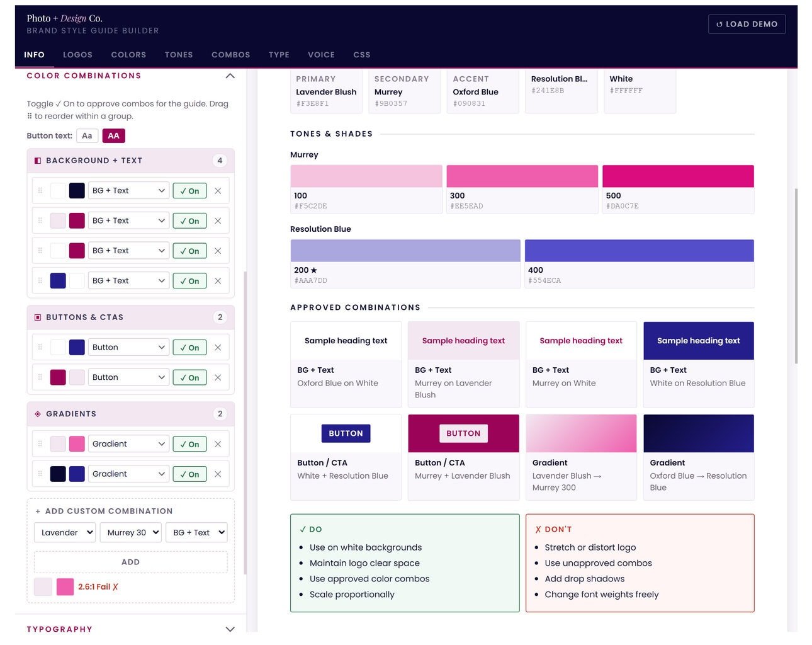Toggle Off the first BG + Text combination

[189, 190]
